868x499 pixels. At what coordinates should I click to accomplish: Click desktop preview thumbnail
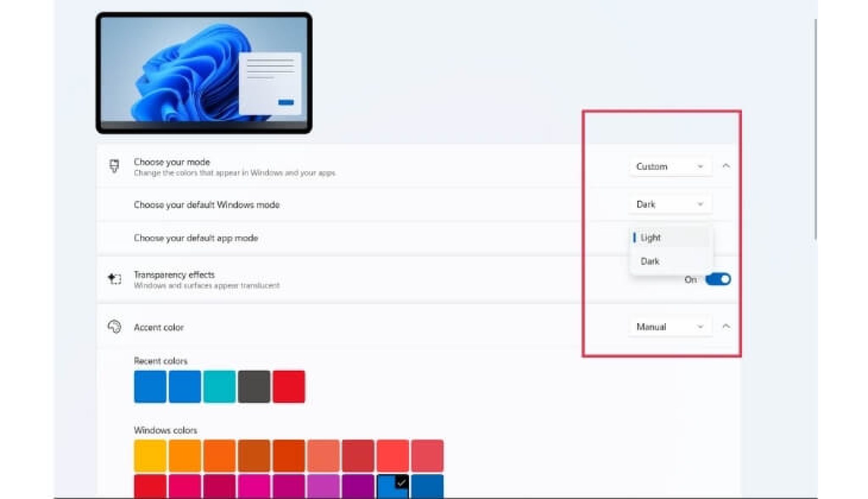click(204, 73)
